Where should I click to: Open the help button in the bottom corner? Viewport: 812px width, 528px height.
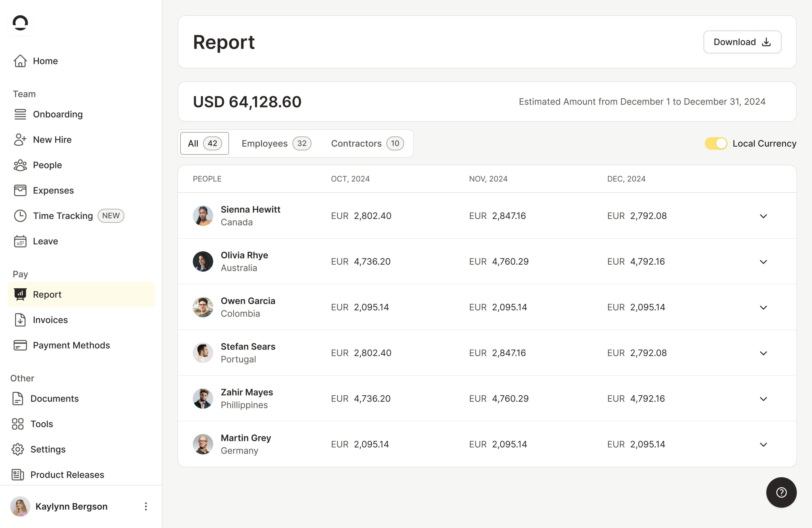[x=781, y=492]
